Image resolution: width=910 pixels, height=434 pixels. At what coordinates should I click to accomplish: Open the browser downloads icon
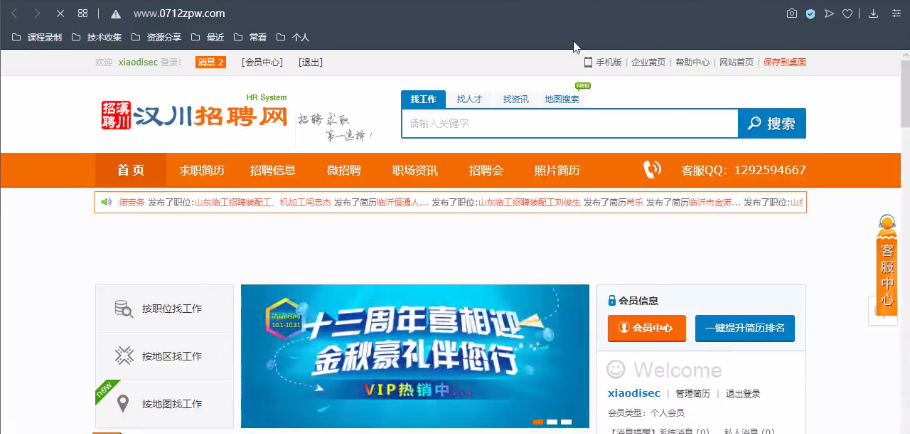(873, 13)
